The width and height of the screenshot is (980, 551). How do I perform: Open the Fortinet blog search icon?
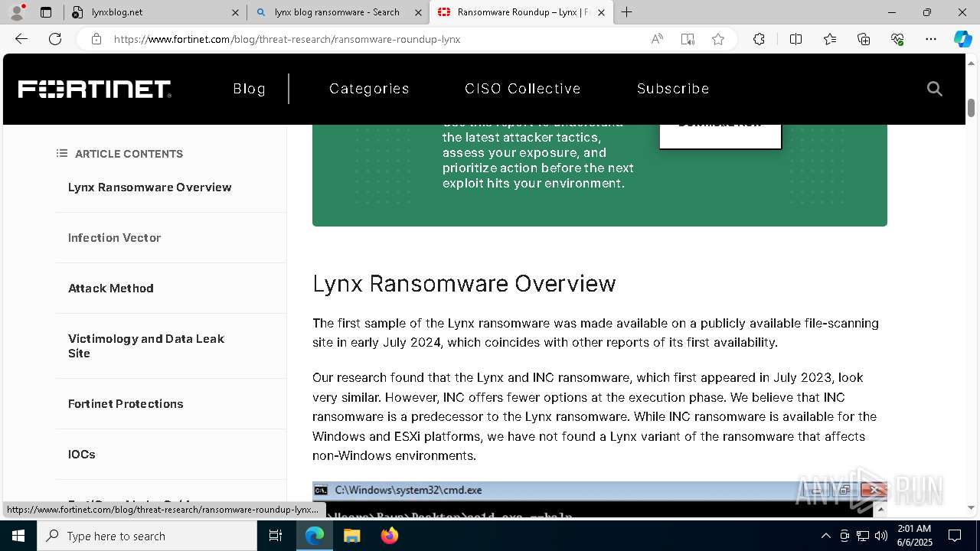pyautogui.click(x=934, y=89)
